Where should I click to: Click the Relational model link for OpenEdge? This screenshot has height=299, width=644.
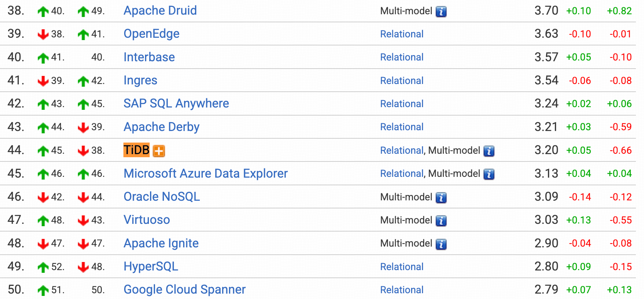(x=402, y=34)
